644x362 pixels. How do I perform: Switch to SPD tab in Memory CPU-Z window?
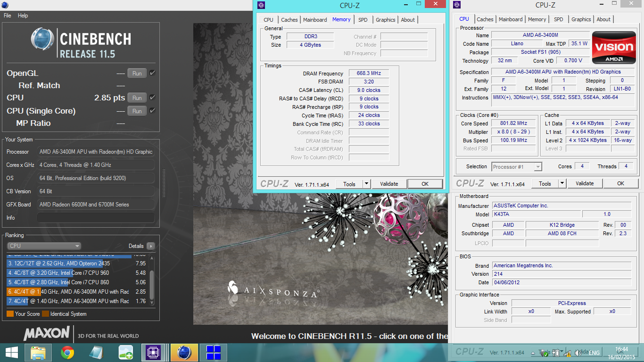point(363,20)
